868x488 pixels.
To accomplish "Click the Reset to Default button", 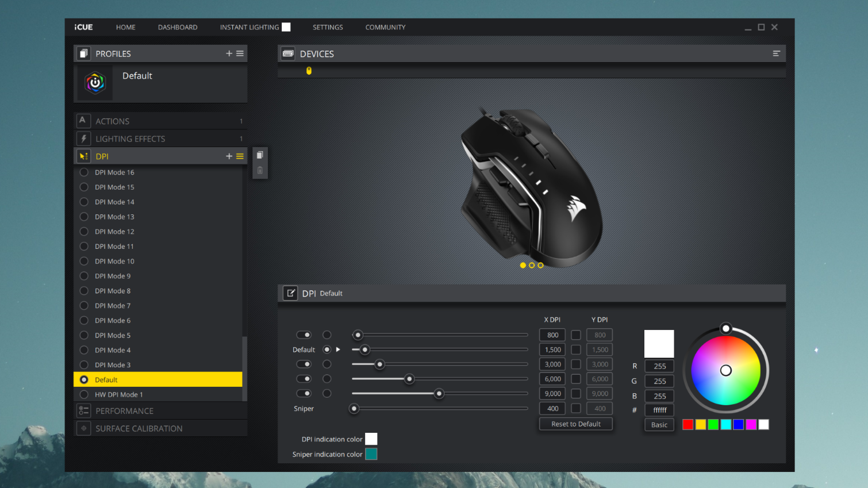I will [576, 424].
